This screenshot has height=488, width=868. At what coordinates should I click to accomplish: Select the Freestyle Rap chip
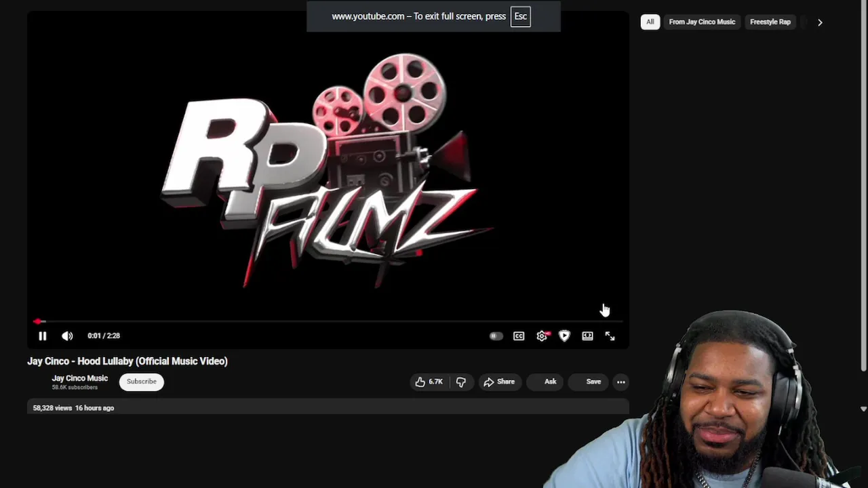coord(770,22)
